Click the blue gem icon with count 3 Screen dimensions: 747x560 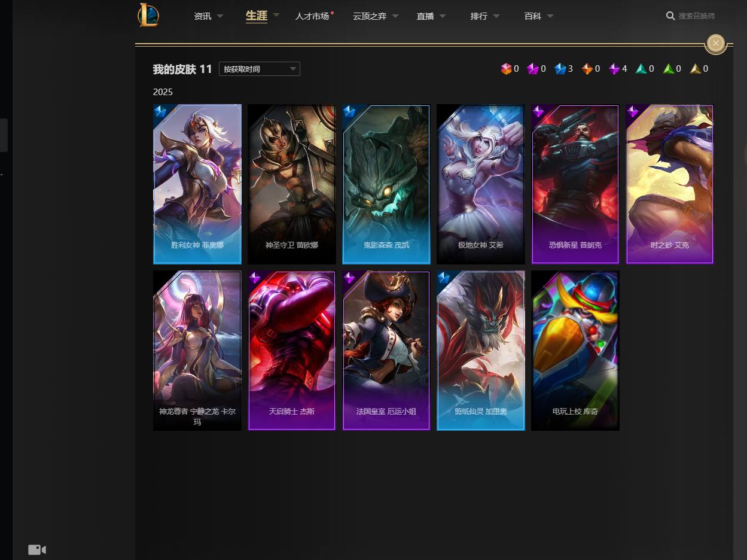click(x=560, y=69)
